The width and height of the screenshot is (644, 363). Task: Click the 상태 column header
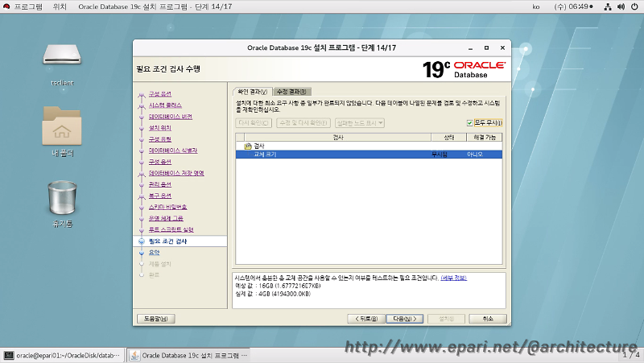click(449, 137)
